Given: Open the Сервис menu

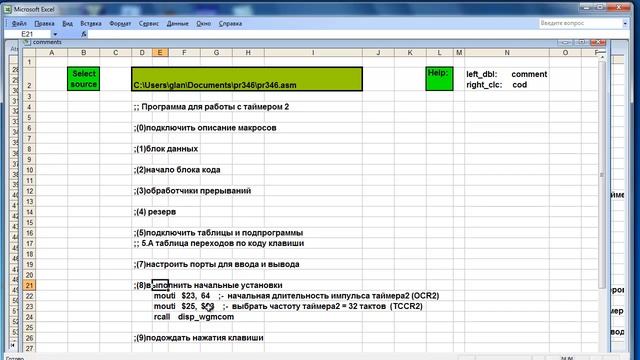Looking at the screenshot, I should click(149, 24).
